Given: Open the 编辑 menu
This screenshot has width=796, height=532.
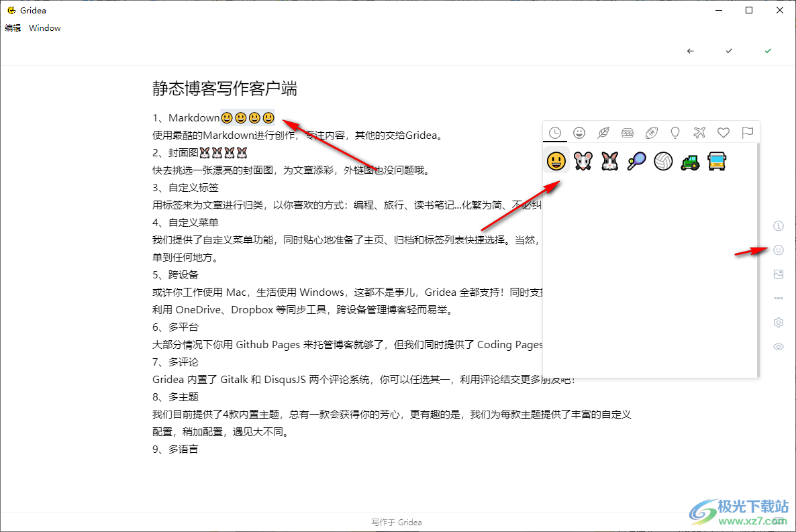Looking at the screenshot, I should [13, 28].
